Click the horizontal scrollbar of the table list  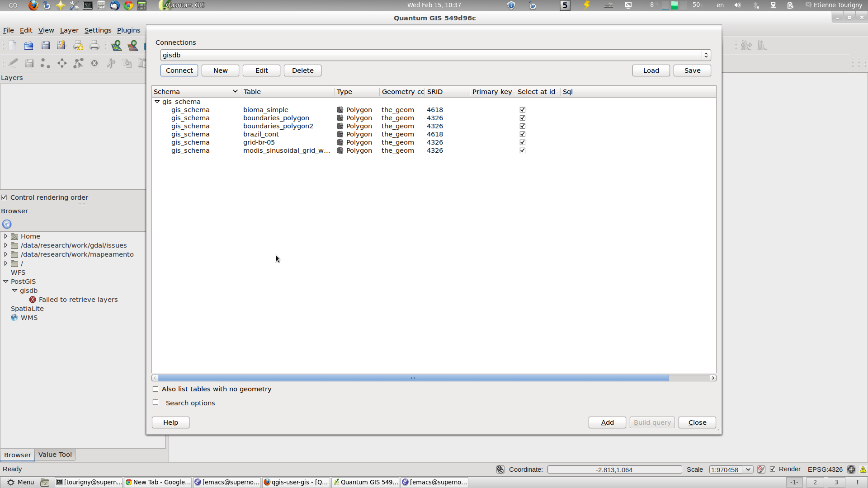point(413,378)
